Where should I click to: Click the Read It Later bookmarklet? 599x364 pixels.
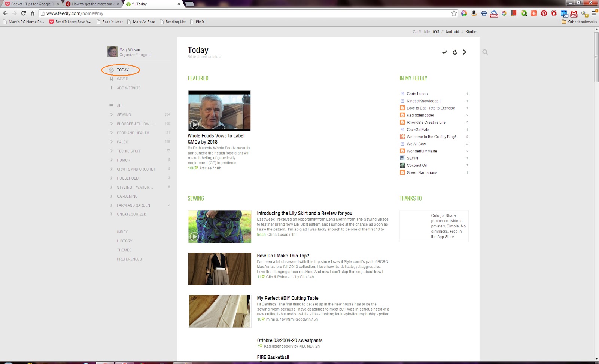click(110, 22)
